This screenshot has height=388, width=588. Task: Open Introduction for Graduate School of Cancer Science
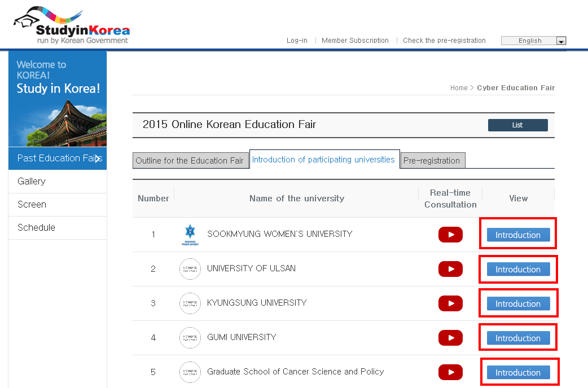[518, 373]
